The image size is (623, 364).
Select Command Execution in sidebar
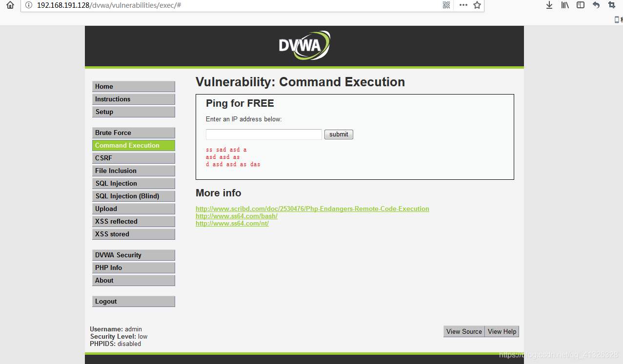point(133,145)
